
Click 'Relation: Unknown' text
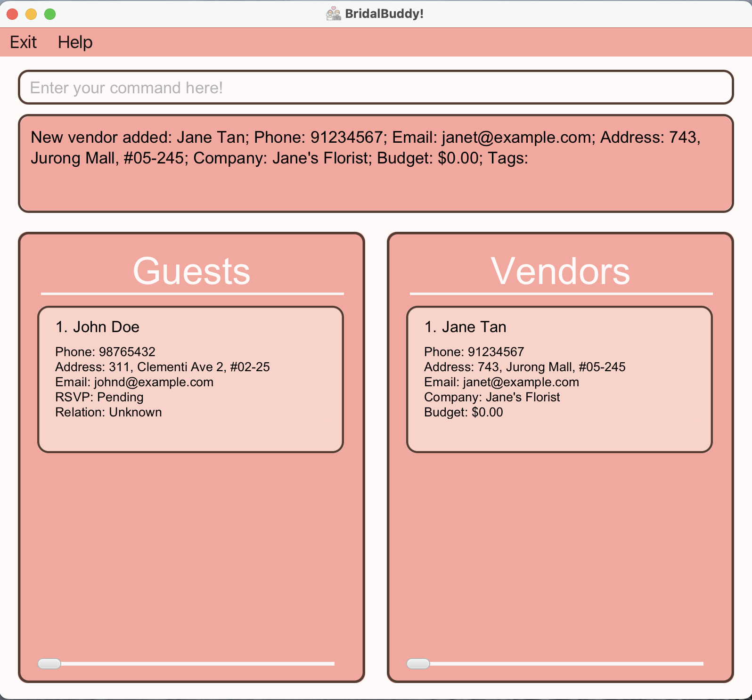108,412
